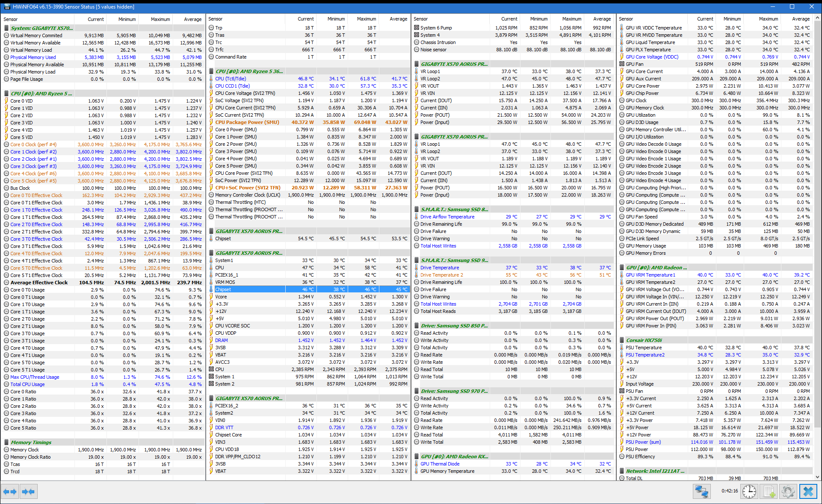Click thermometer icon beside Drive Temperature 2

tap(417, 275)
